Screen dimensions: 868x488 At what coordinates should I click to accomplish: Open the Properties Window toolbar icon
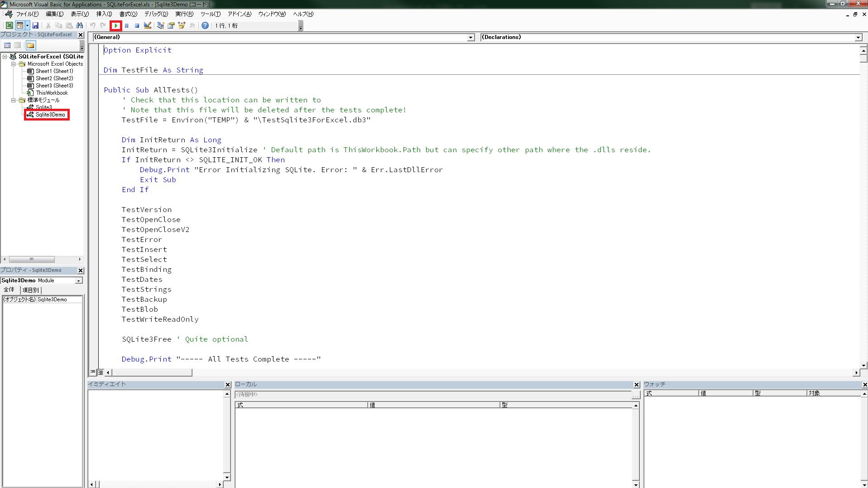click(x=171, y=25)
